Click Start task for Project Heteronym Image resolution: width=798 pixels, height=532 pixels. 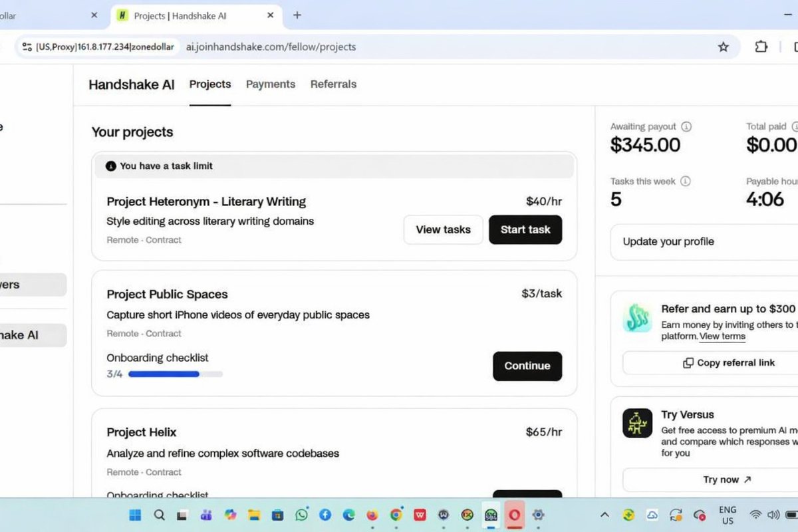point(525,229)
